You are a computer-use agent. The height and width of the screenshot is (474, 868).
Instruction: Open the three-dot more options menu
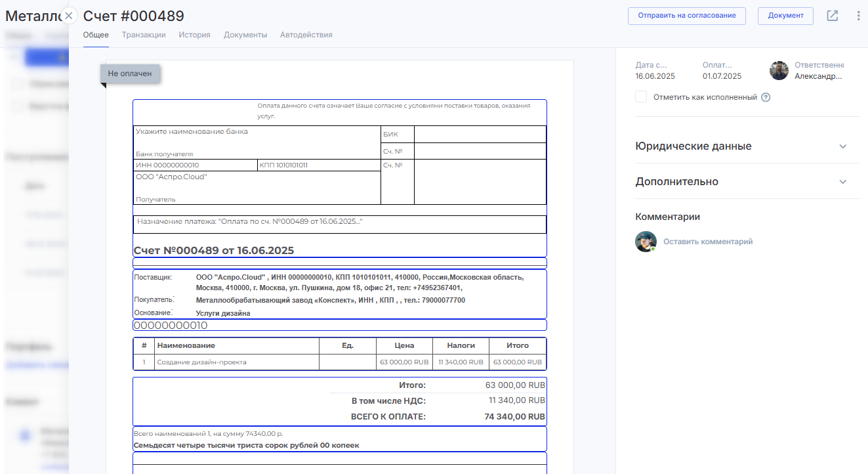tap(858, 16)
